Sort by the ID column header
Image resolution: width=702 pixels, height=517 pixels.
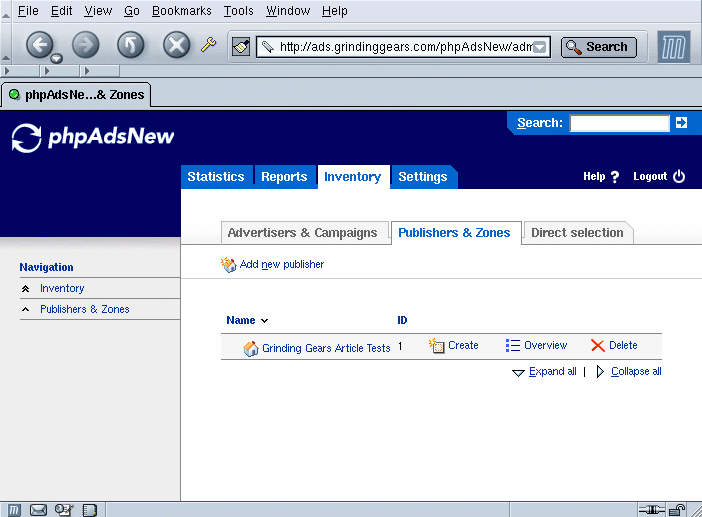point(402,320)
